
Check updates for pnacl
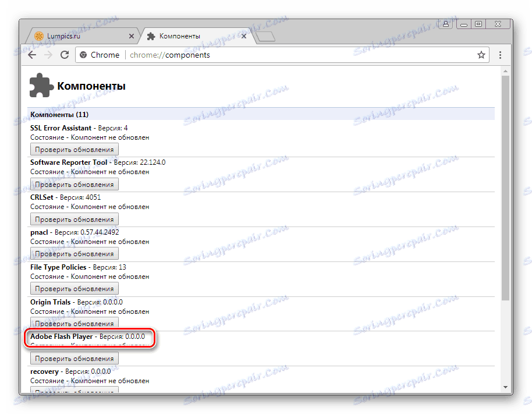75,254
